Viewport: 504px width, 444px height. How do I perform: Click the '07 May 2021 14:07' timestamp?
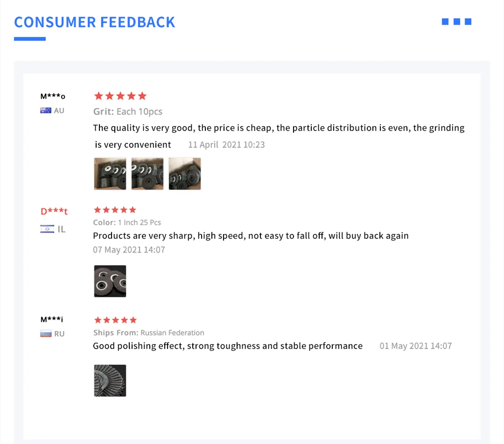coord(129,250)
